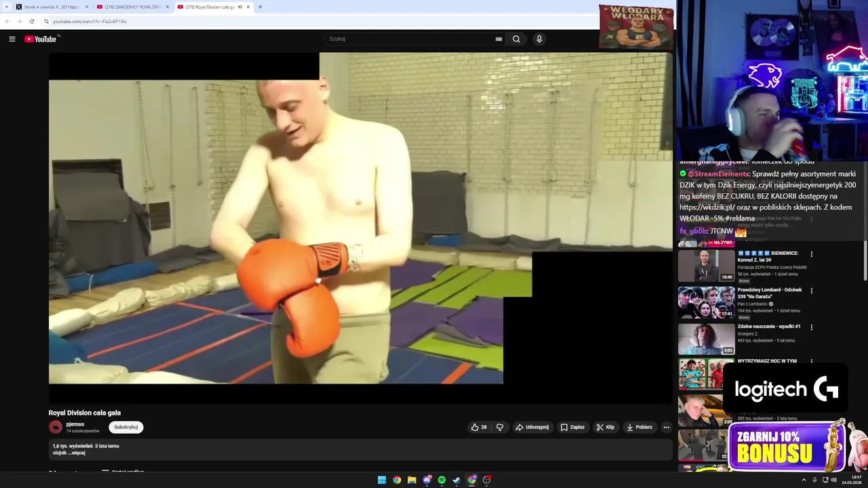Subscribe to pjemso with Subskrybuj
The width and height of the screenshot is (868, 488).
coord(126,427)
